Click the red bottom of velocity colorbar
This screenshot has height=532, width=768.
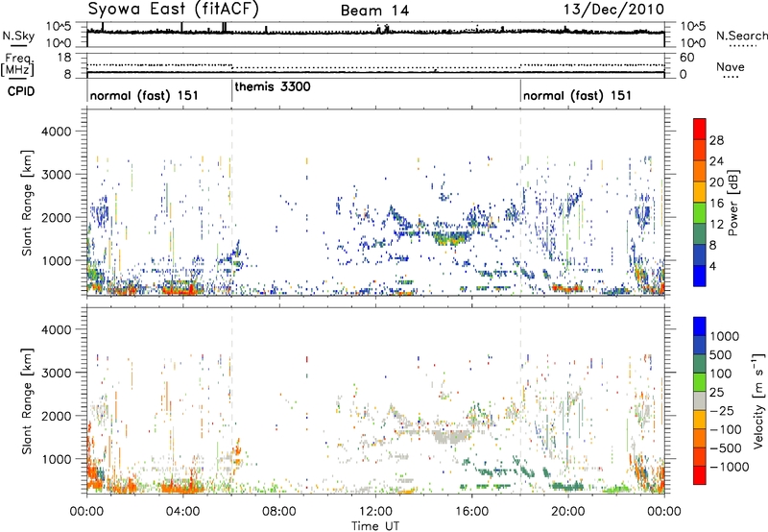(700, 475)
